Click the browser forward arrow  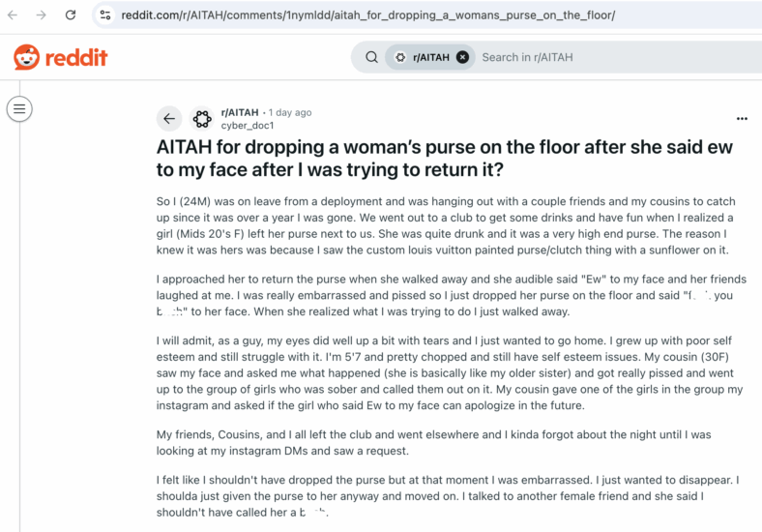pos(42,15)
